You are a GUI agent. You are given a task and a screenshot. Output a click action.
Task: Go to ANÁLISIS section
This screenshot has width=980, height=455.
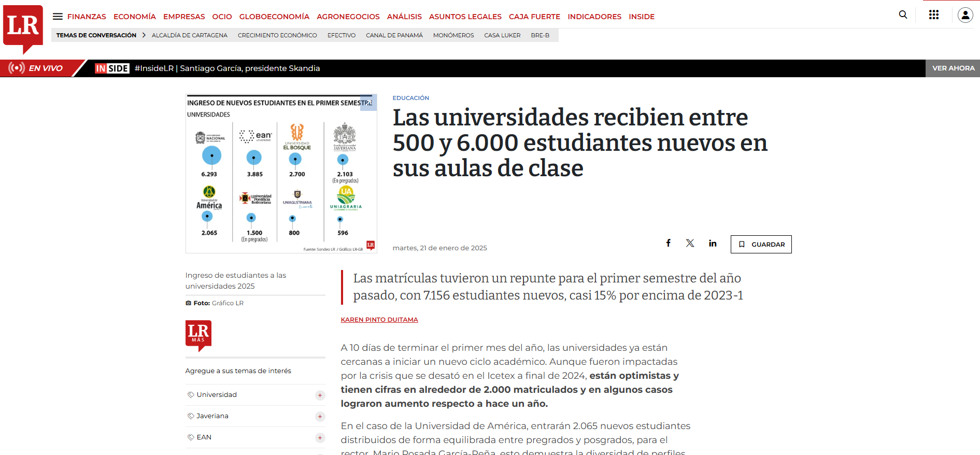(404, 17)
